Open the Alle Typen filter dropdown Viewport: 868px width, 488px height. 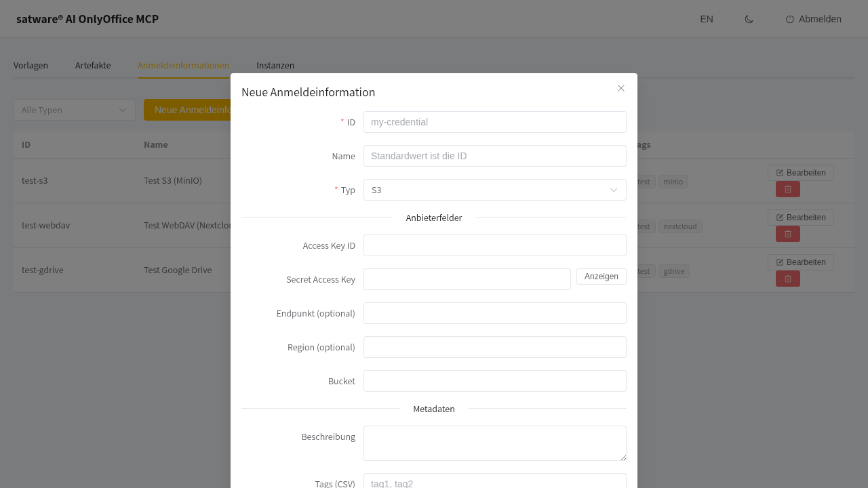75,110
